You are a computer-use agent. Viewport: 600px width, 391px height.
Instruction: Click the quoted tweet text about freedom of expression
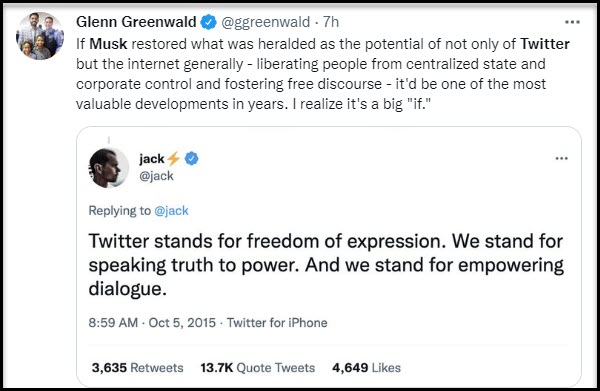pyautogui.click(x=326, y=265)
